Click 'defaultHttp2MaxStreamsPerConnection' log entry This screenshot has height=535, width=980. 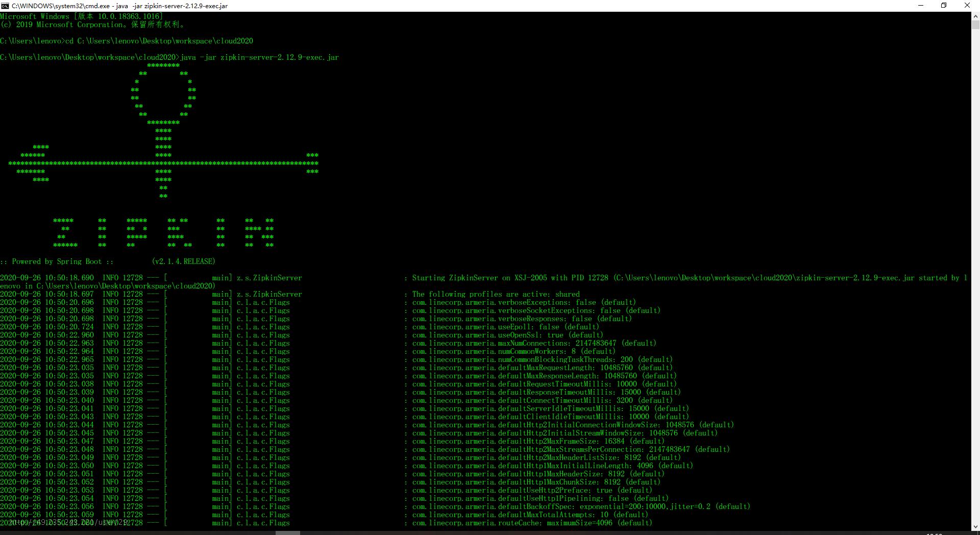[x=571, y=449]
